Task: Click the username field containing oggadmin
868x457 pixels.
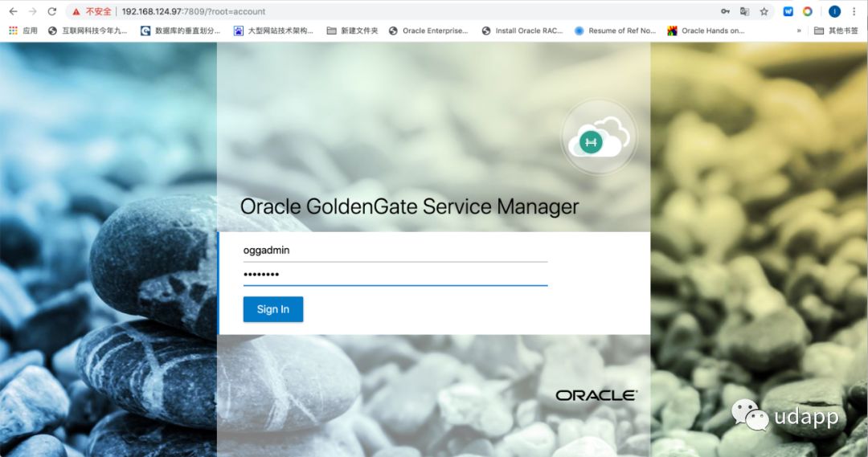Action: 395,251
